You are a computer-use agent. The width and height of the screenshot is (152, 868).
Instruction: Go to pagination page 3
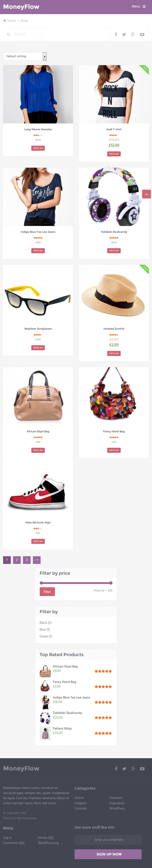(x=27, y=560)
